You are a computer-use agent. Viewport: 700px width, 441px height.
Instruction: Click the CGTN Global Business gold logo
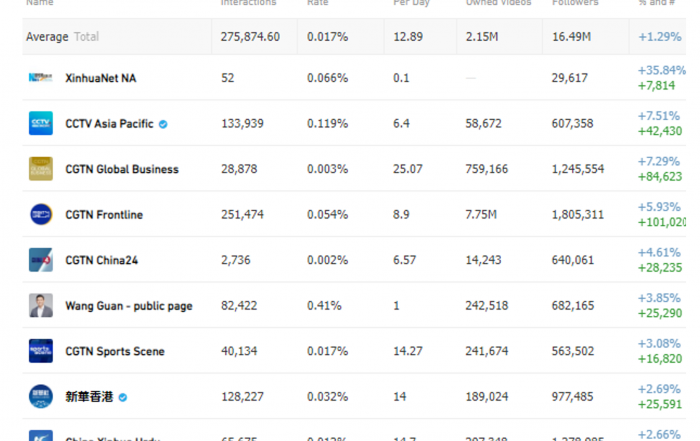pyautogui.click(x=41, y=169)
